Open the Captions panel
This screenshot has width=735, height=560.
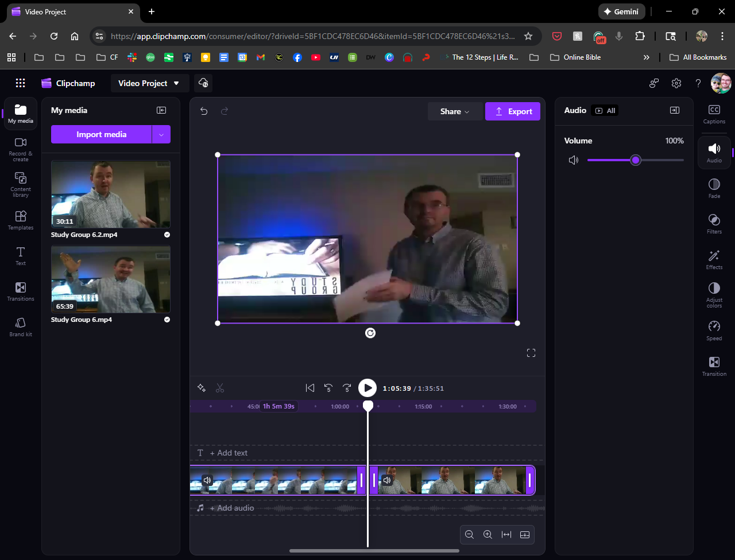click(714, 114)
